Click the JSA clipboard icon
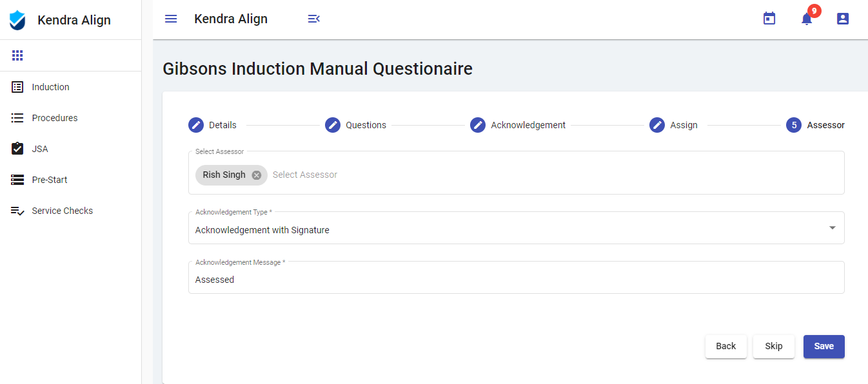 (17, 149)
